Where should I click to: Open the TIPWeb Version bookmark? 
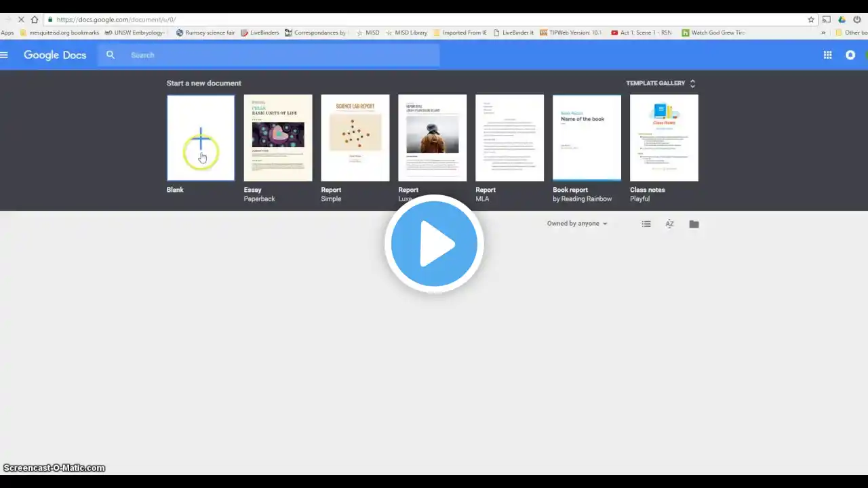pos(571,33)
